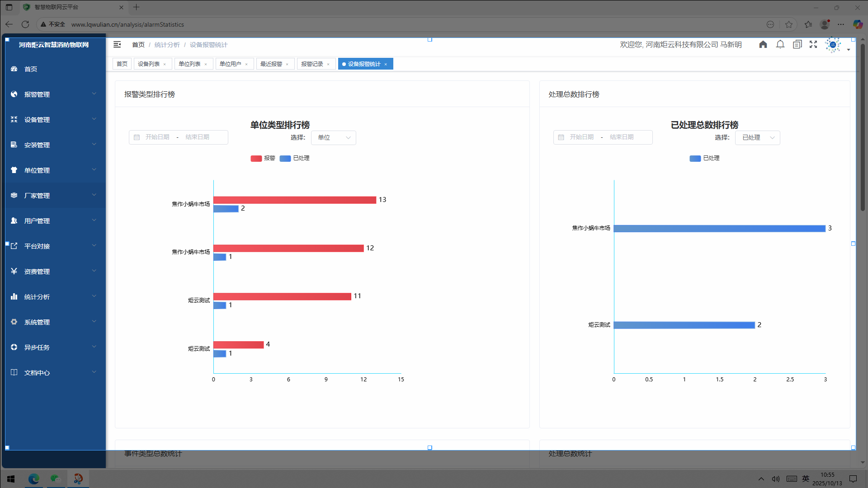868x488 pixels.
Task: Click the 首页 dashboard sidebar icon
Action: point(14,69)
